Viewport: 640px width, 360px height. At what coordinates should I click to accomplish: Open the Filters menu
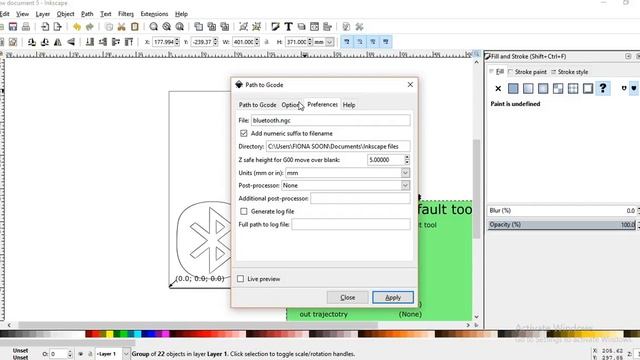tap(126, 14)
